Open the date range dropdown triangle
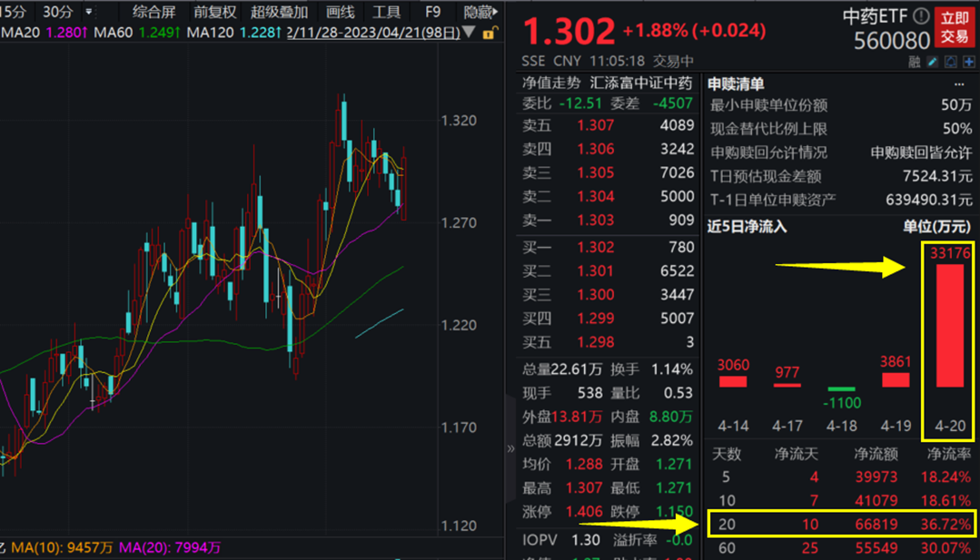 [469, 33]
